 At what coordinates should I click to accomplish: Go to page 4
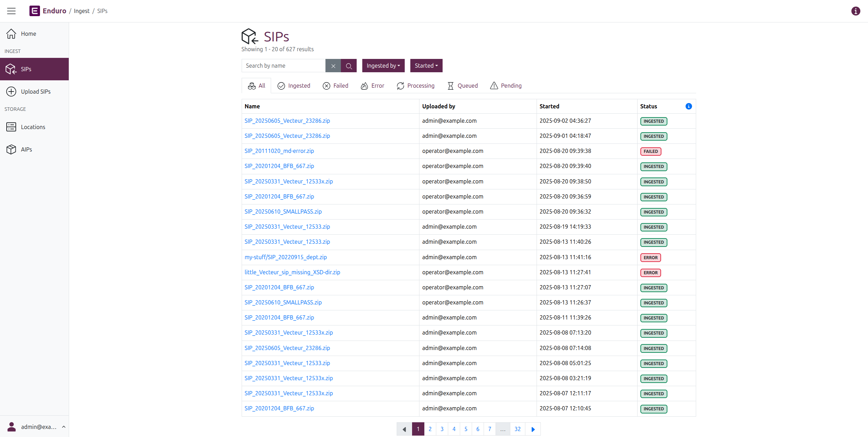click(x=454, y=429)
